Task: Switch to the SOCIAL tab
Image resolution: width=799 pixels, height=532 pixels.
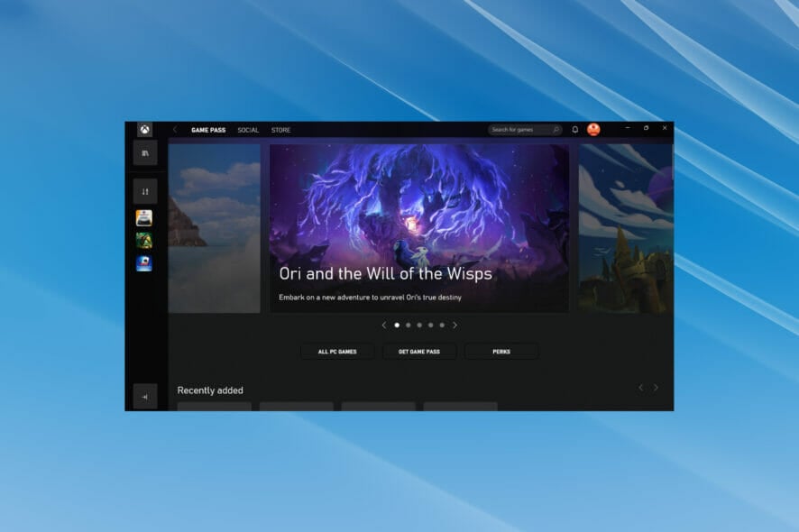Action: [x=248, y=130]
